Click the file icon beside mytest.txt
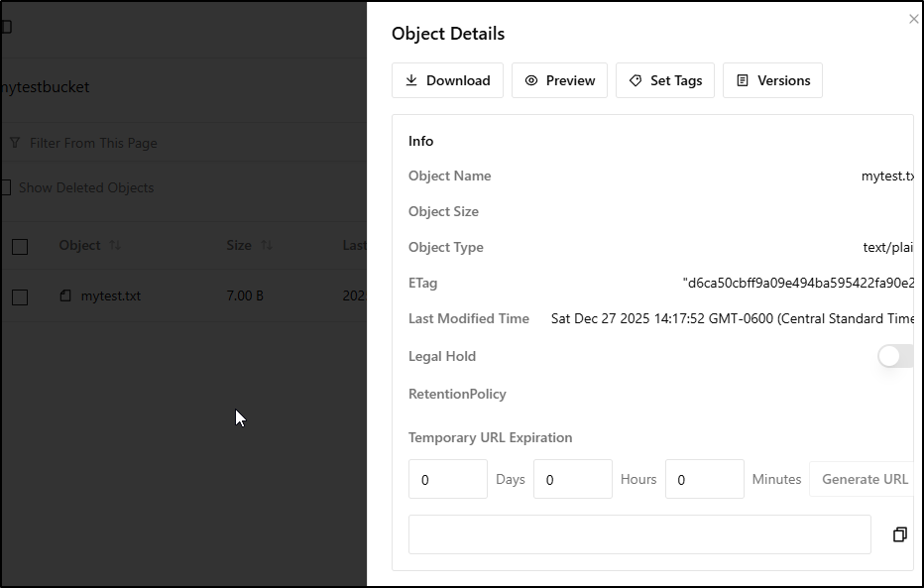This screenshot has height=588, width=924. [65, 295]
